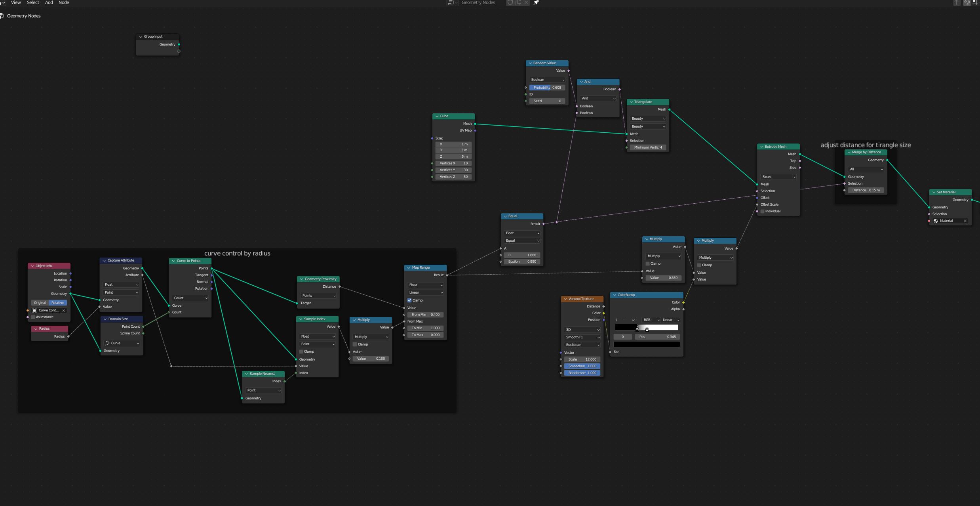Click Random Value output socket

point(569,71)
